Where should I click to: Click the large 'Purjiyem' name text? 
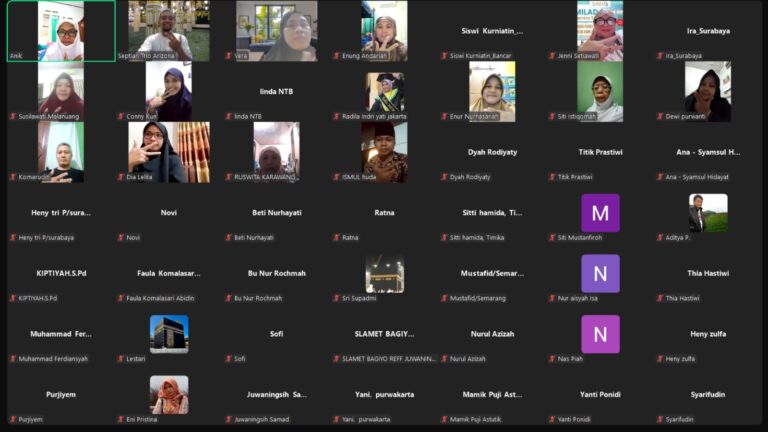coord(61,394)
